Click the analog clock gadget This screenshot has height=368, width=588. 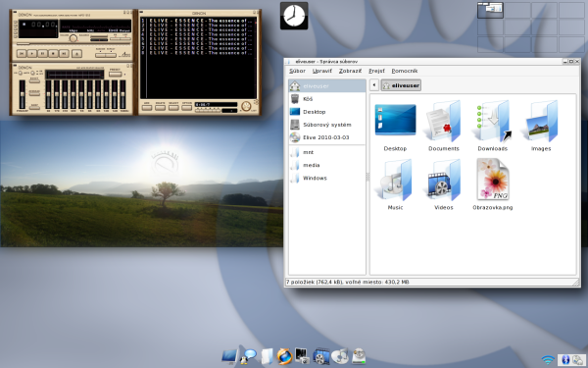coord(294,16)
